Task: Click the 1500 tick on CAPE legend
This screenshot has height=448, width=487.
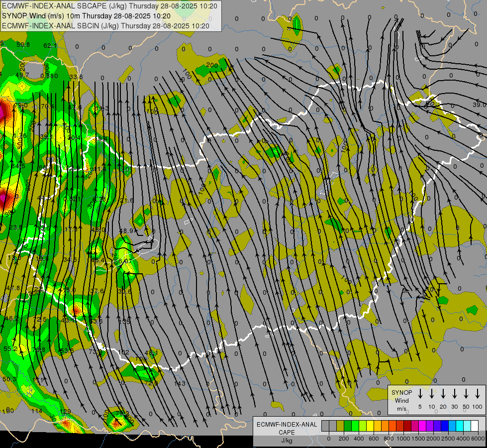Action: click(418, 439)
